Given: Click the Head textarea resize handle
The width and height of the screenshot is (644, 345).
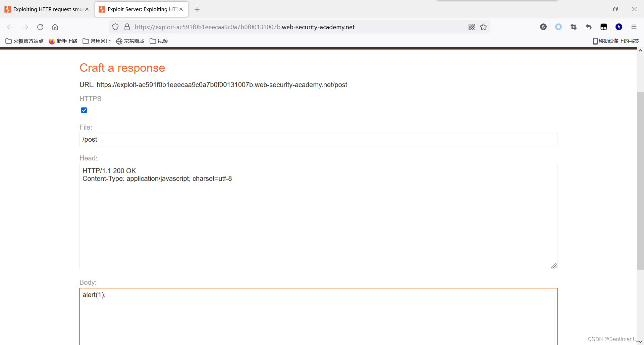Looking at the screenshot, I should pyautogui.click(x=554, y=266).
